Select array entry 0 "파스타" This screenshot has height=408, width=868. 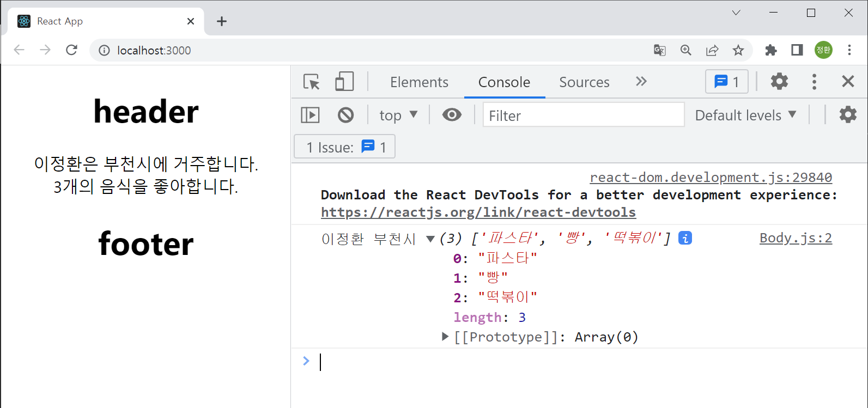(x=495, y=258)
